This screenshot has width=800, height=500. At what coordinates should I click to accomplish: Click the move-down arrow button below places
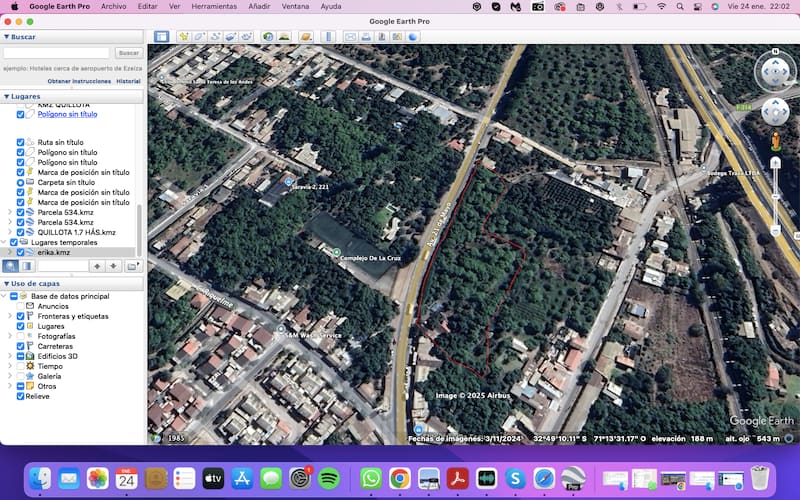pyautogui.click(x=113, y=266)
